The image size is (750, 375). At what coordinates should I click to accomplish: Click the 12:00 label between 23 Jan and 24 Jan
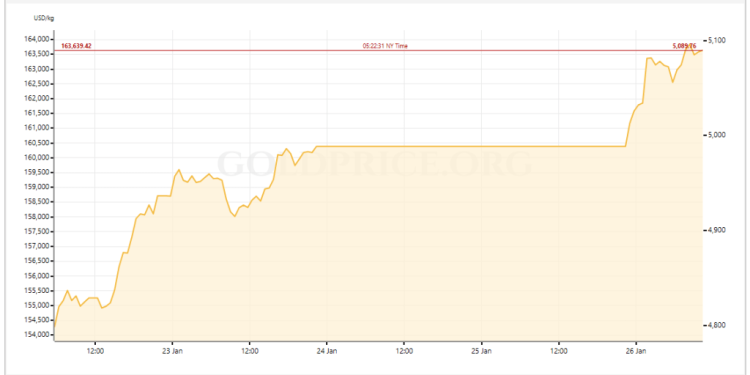click(250, 351)
